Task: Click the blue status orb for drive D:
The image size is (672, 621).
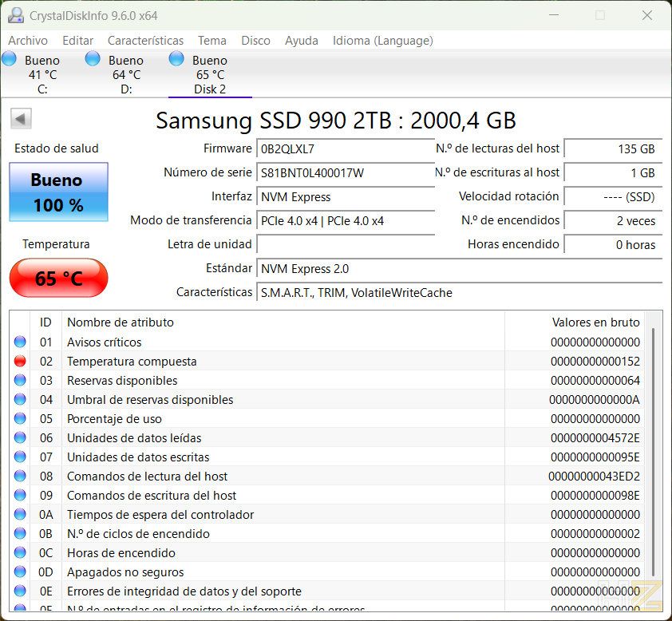Action: pyautogui.click(x=93, y=59)
